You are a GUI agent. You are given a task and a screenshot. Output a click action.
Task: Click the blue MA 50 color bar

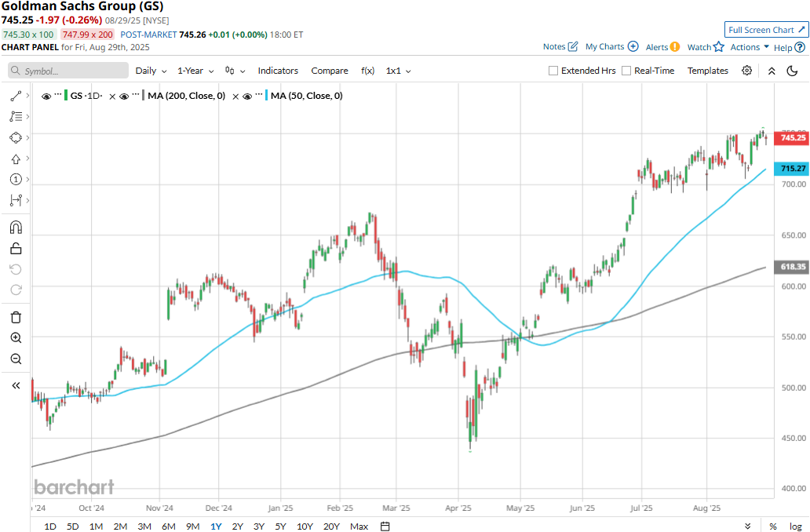click(267, 96)
